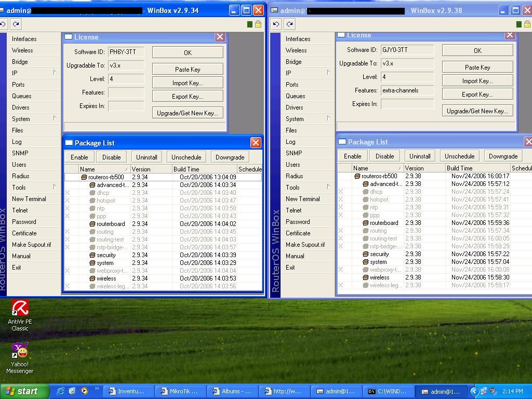Show hidden tray icons with arrow
Viewport: 532px width, 399px height.
click(474, 391)
